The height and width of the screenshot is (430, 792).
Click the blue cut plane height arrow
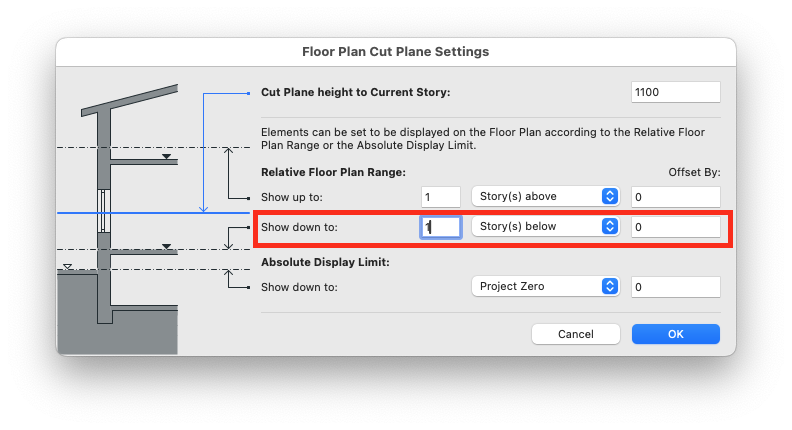click(x=204, y=153)
